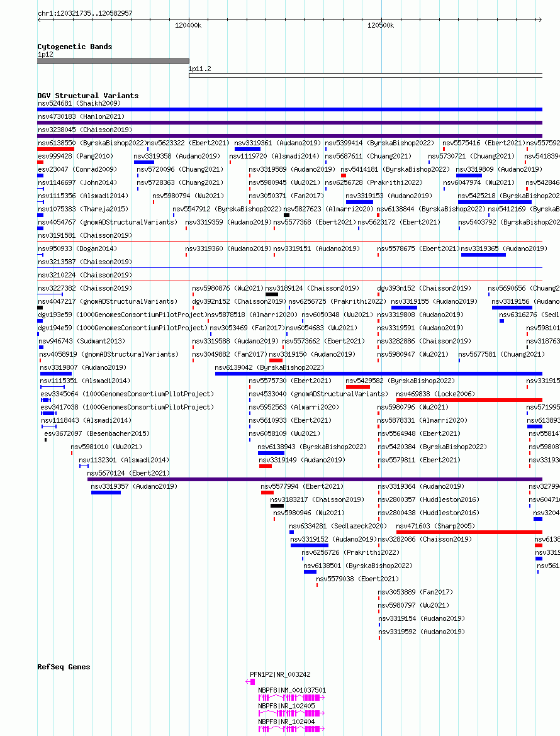Select the red nsv6138550 variant bar
The height and width of the screenshot is (736, 560).
(x=56, y=149)
